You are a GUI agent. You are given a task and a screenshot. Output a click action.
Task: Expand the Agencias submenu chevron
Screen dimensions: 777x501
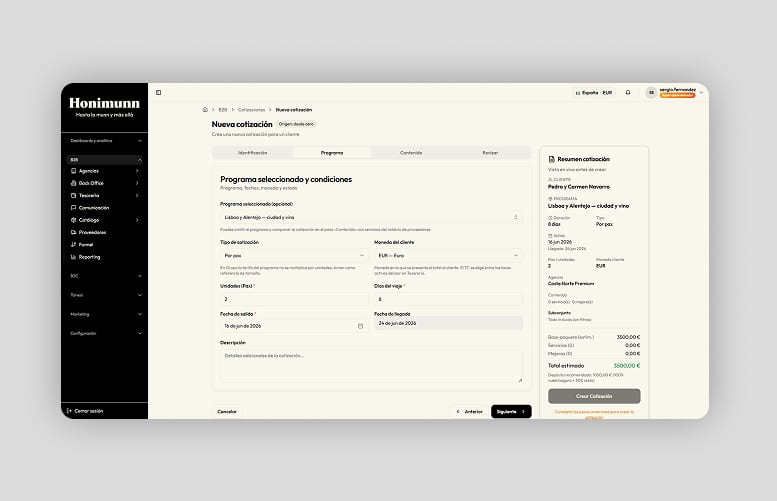click(137, 171)
